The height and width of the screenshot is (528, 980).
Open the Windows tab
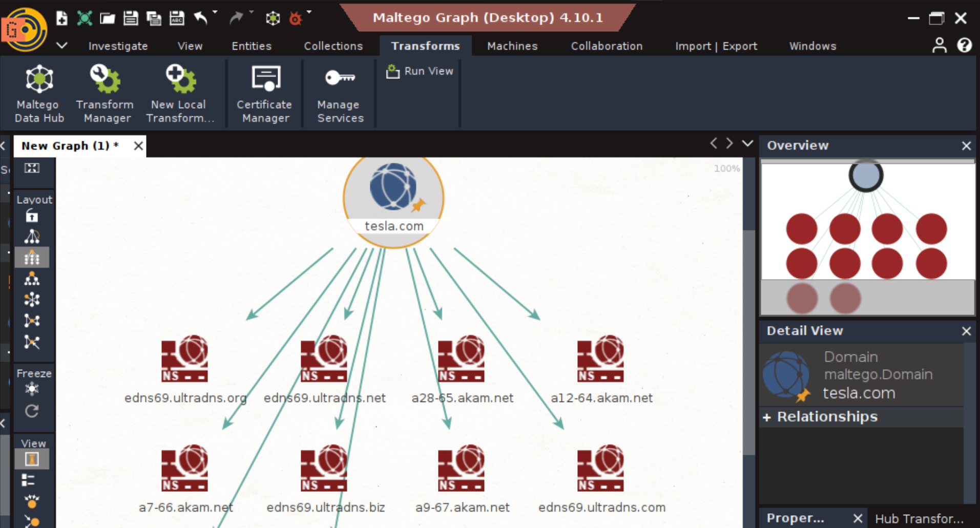click(812, 46)
